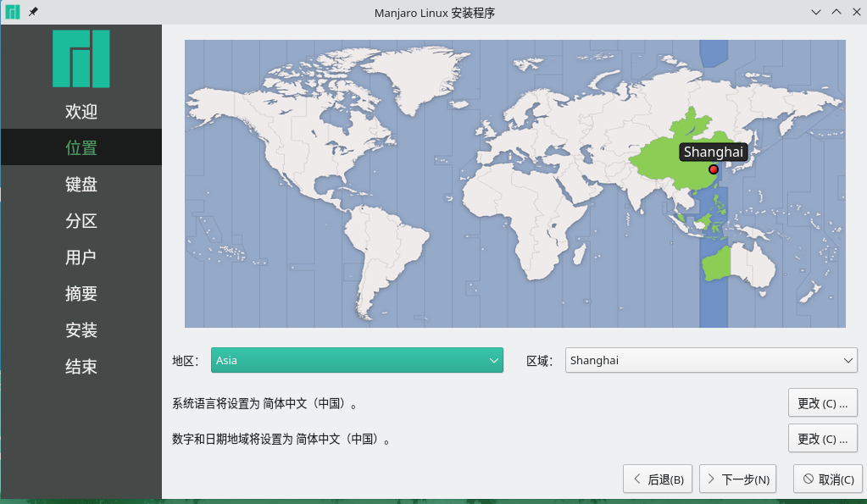Minimize the installer window
867x504 pixels.
815,12
